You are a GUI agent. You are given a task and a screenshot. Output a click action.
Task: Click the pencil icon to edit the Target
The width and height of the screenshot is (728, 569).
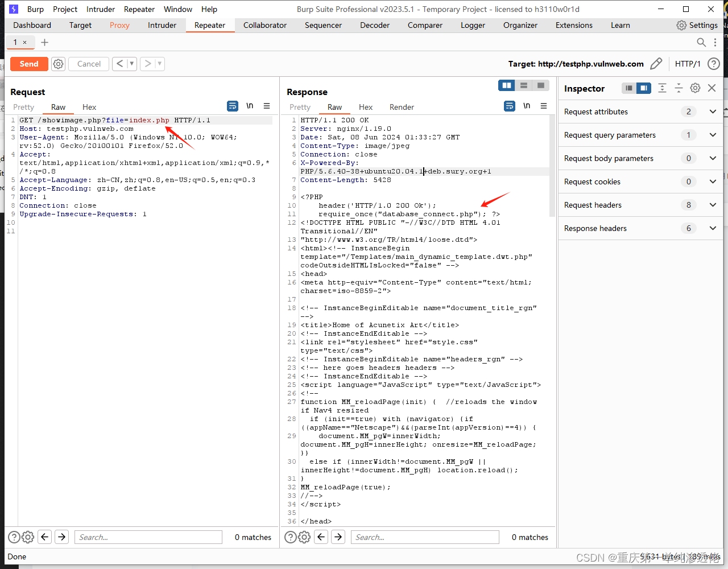pyautogui.click(x=657, y=63)
